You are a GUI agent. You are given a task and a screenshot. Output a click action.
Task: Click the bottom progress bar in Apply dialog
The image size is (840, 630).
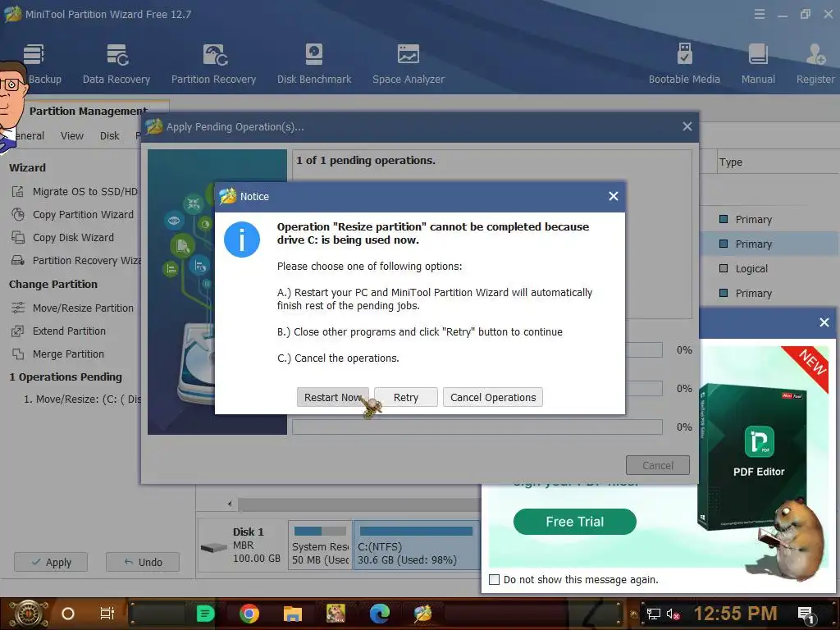coord(477,427)
